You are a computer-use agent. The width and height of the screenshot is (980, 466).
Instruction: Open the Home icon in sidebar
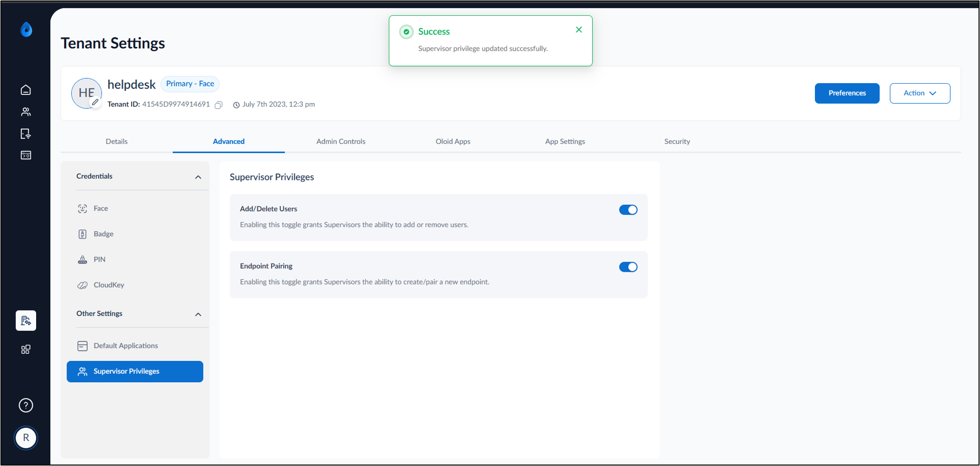[x=26, y=90]
